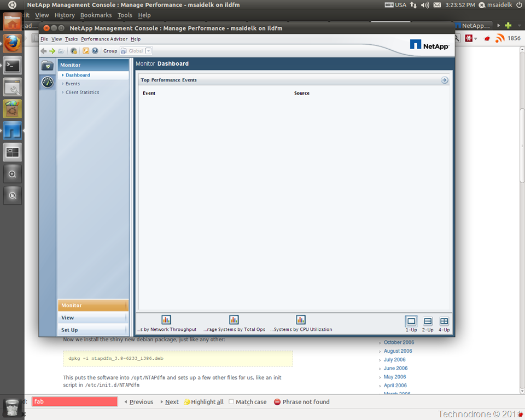Open the network connections indicator
Screen dimensions: 525x420
413,5
